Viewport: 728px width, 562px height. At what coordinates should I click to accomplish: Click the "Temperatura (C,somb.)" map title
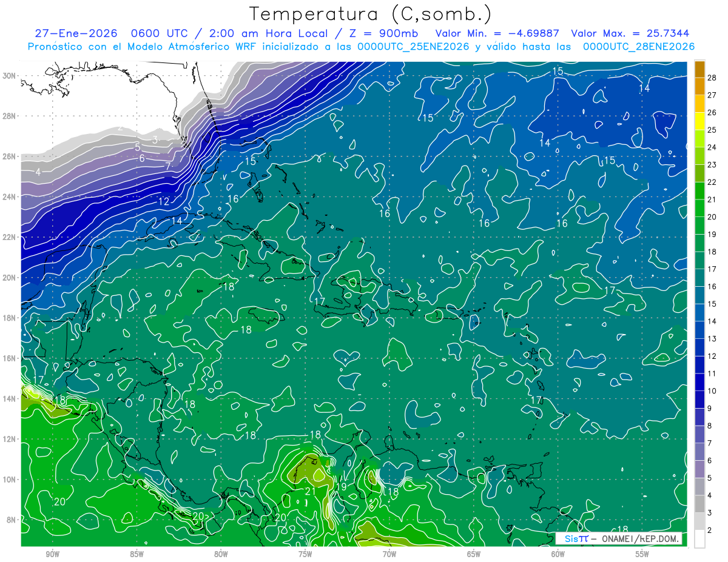(371, 13)
